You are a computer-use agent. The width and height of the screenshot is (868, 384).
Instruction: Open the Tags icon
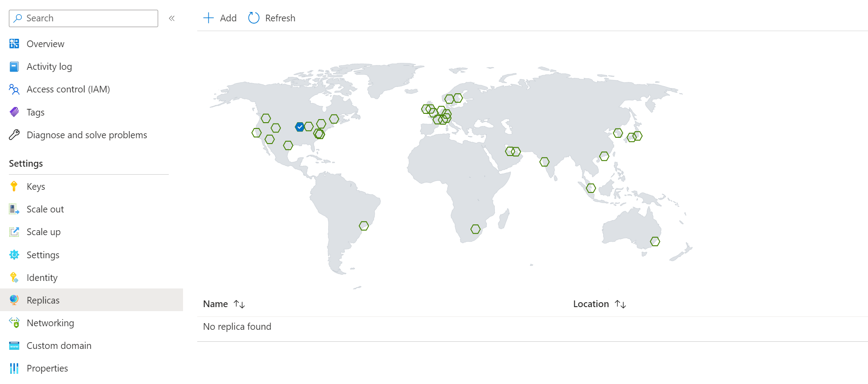(x=14, y=112)
